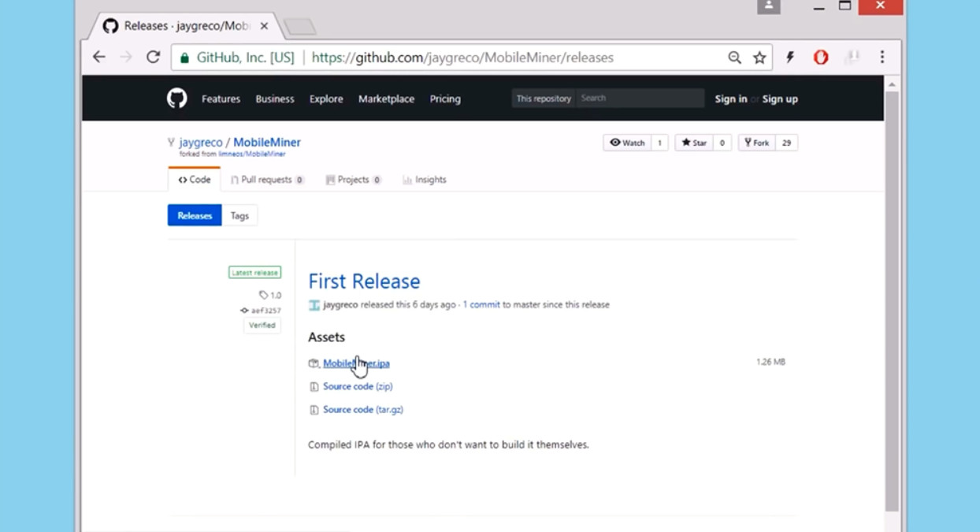Click the lightning bolt extension icon
This screenshot has height=532, width=980.
pos(790,58)
